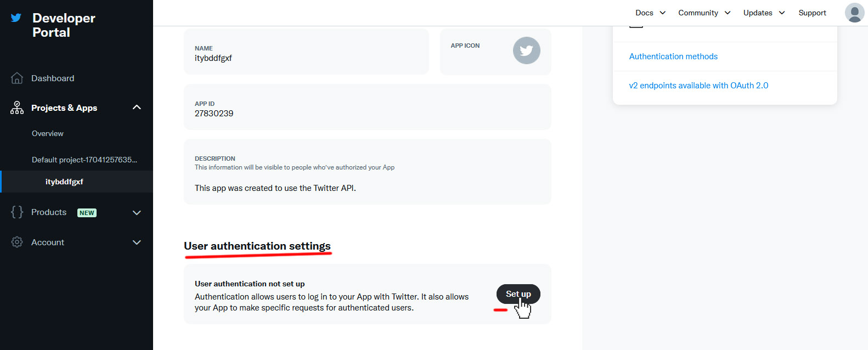The width and height of the screenshot is (868, 350).
Task: Expand the Account section chevron
Action: coord(137,242)
